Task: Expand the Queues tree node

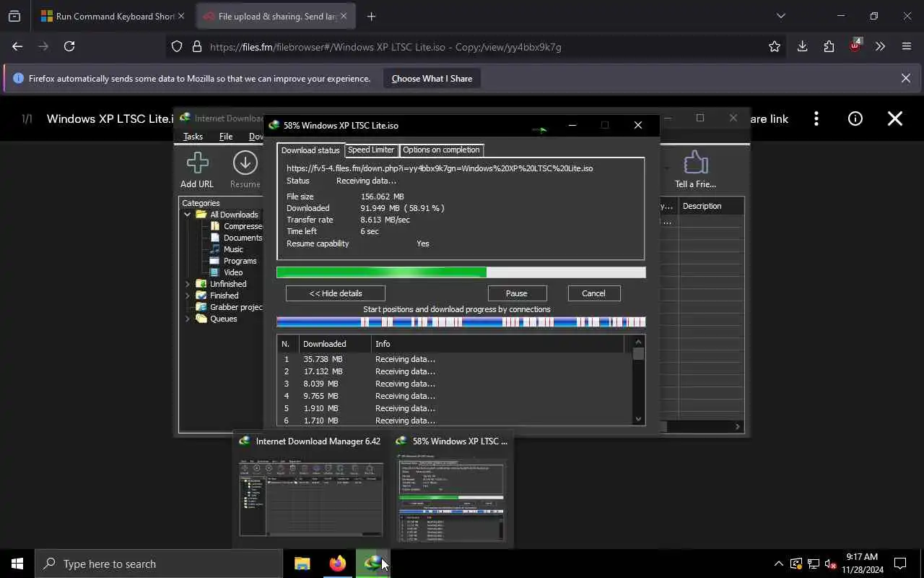Action: [187, 319]
